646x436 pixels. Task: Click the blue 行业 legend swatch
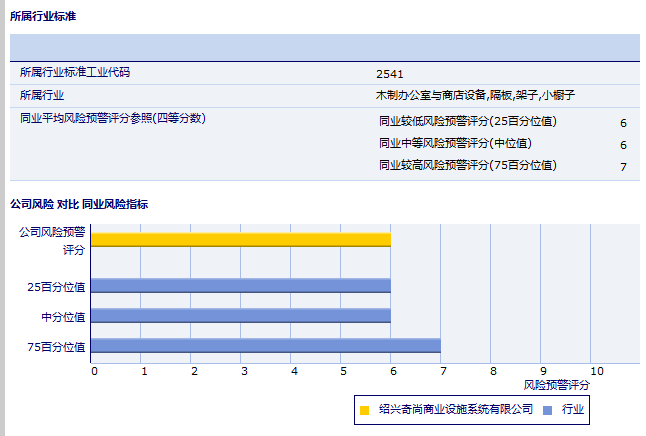tap(548, 410)
